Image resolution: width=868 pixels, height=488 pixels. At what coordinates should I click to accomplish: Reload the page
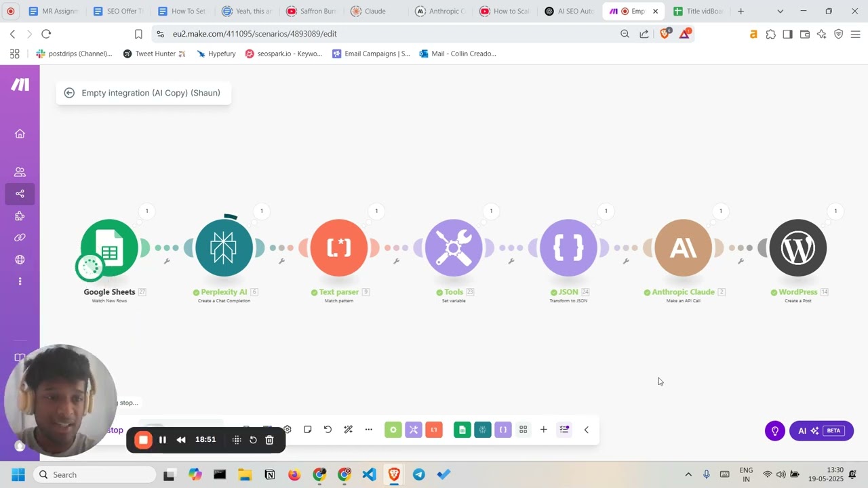pos(46,34)
